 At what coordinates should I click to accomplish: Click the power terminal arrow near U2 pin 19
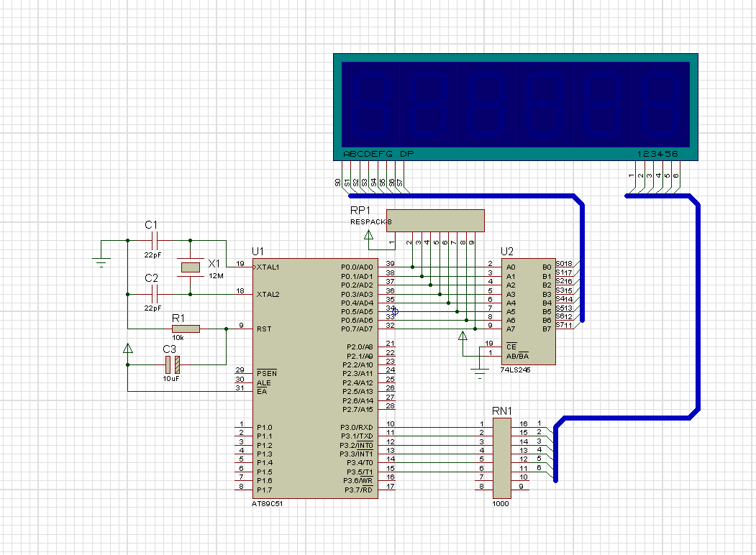(463, 336)
